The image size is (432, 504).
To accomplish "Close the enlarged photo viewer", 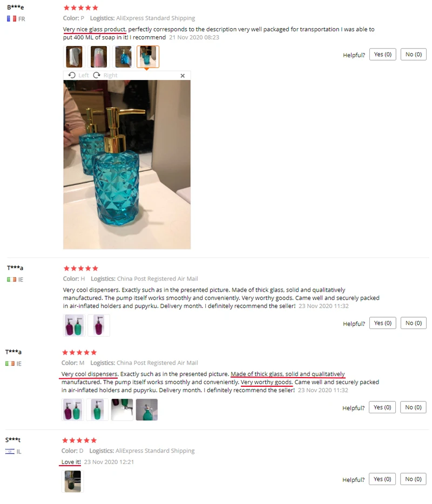I will click(183, 76).
